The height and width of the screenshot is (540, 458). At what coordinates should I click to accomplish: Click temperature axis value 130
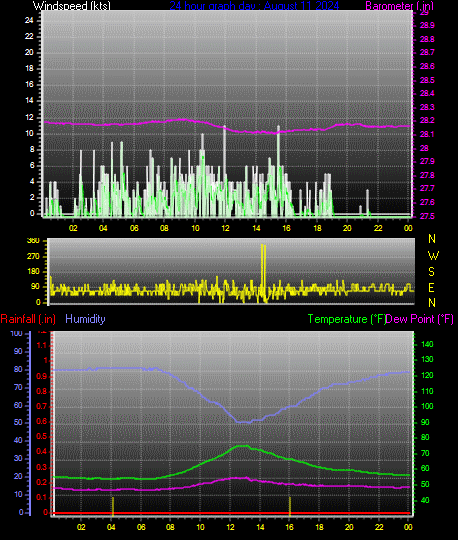point(427,360)
